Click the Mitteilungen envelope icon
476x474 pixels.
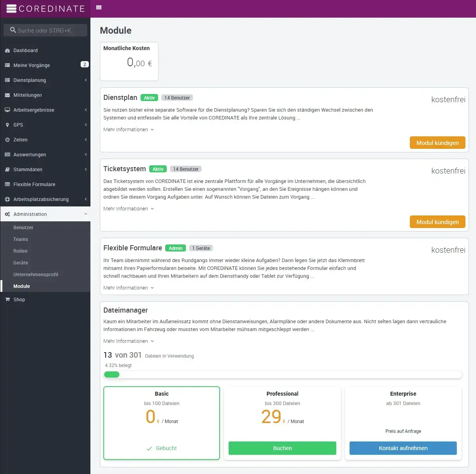(7, 95)
